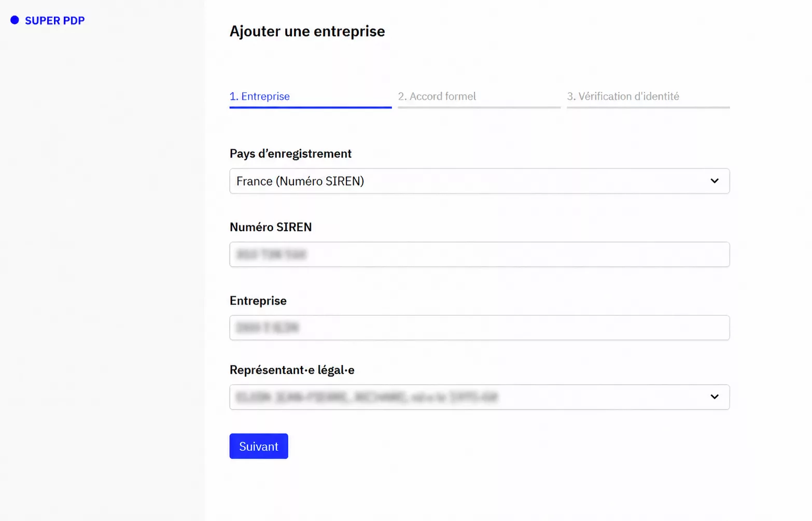Open the chevron arrow beside the legal representative
The width and height of the screenshot is (812, 521).
coord(716,397)
